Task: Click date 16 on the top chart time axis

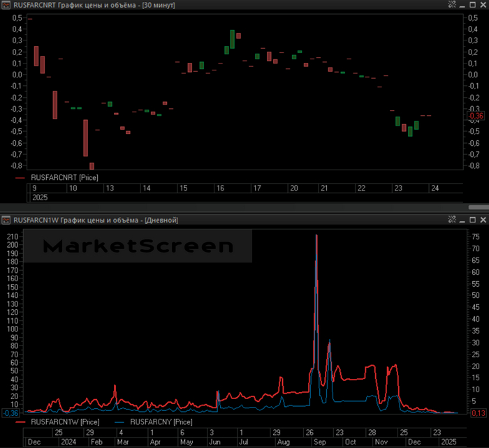Action: pos(220,188)
